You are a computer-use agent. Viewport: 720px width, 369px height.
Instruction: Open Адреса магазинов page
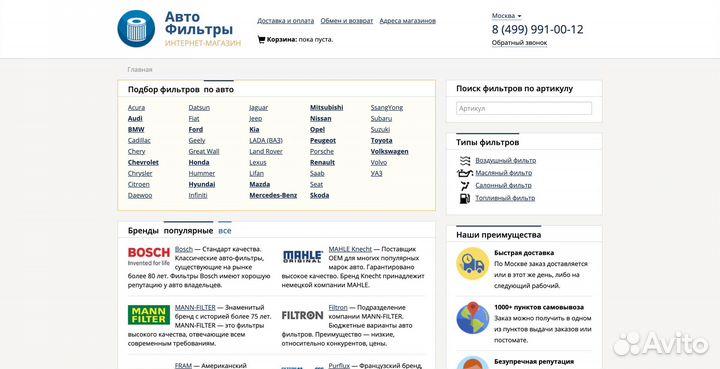coord(408,21)
